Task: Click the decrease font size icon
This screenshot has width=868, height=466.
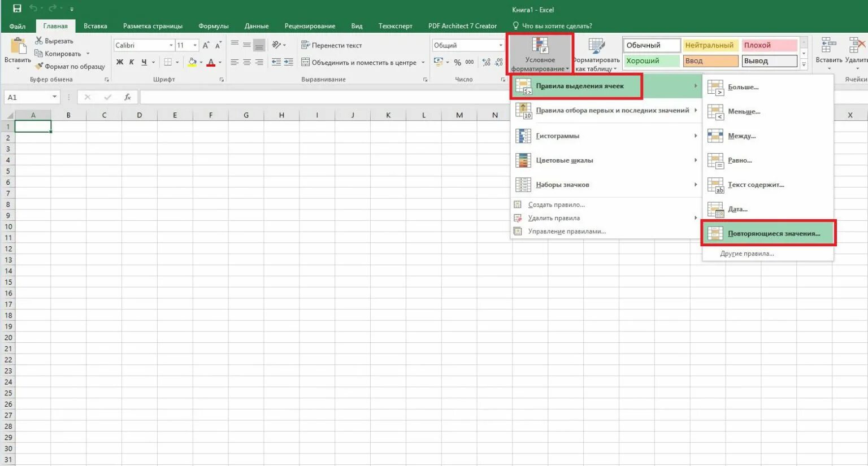Action: pyautogui.click(x=218, y=45)
